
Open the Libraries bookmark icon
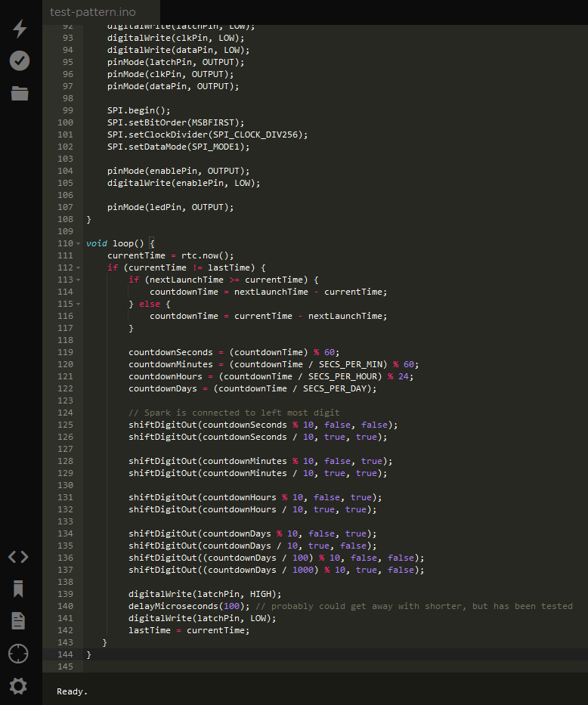(x=18, y=589)
